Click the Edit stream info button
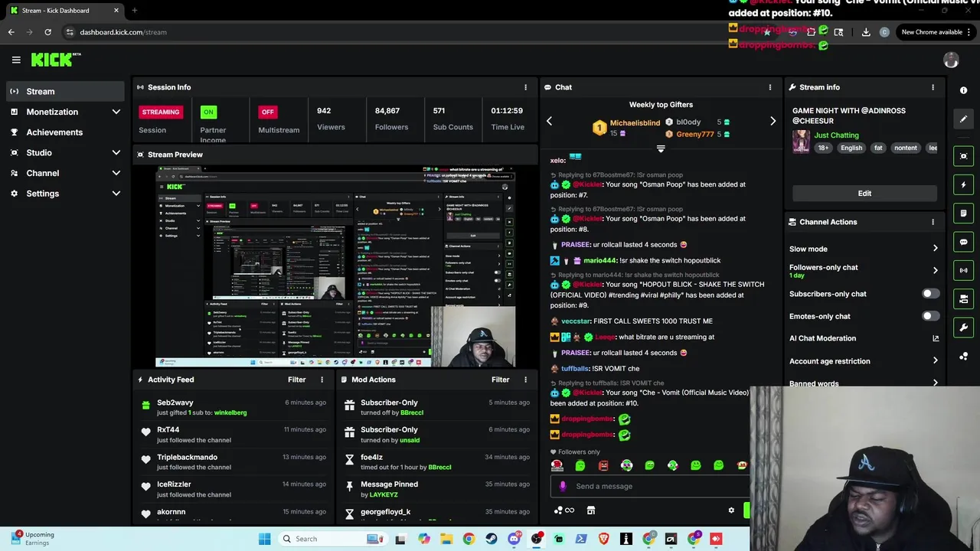This screenshot has height=551, width=980. point(864,194)
